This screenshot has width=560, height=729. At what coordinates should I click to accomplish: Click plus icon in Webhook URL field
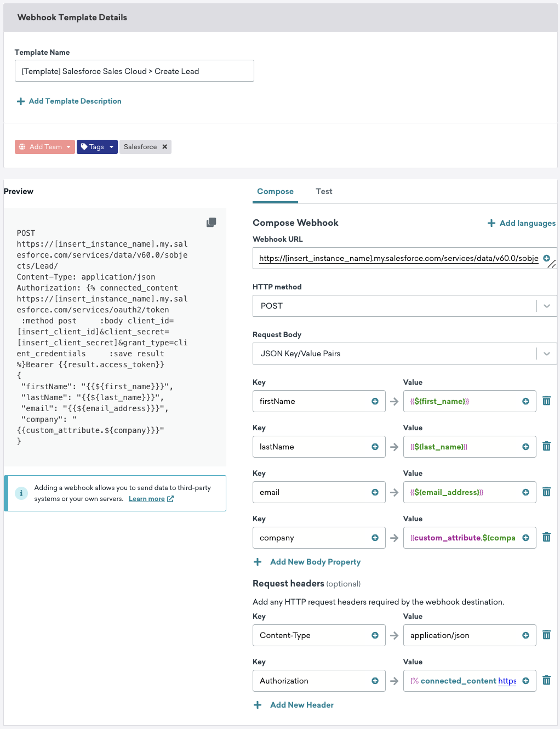pyautogui.click(x=546, y=258)
